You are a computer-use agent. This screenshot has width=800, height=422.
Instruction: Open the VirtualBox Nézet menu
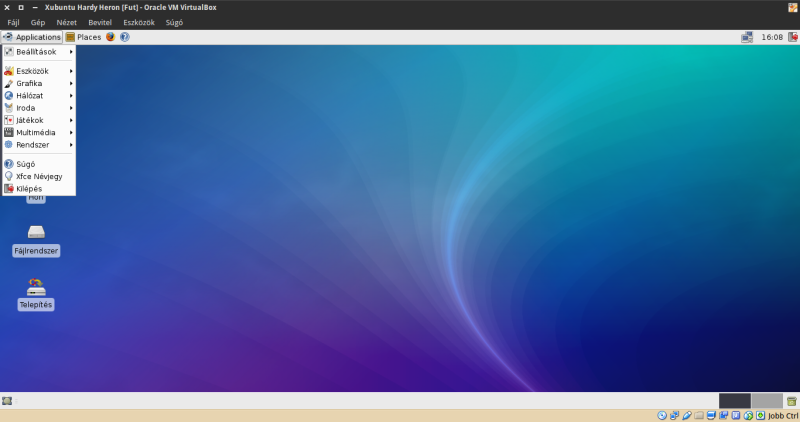coord(66,22)
